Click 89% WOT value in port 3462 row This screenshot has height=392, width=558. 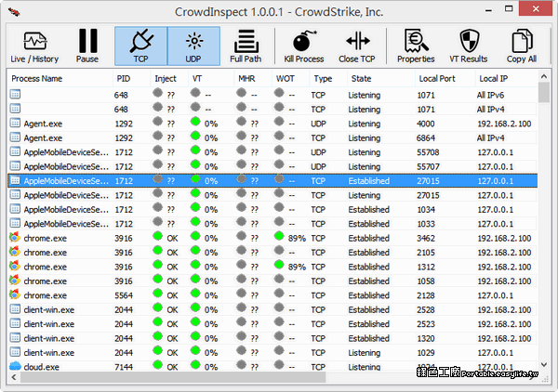[297, 239]
